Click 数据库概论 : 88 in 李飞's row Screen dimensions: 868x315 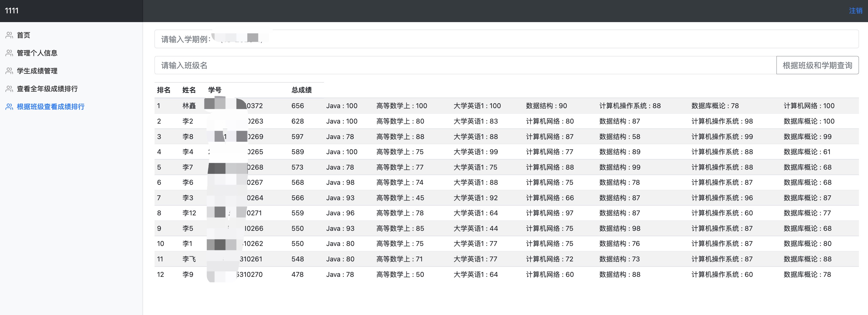807,259
